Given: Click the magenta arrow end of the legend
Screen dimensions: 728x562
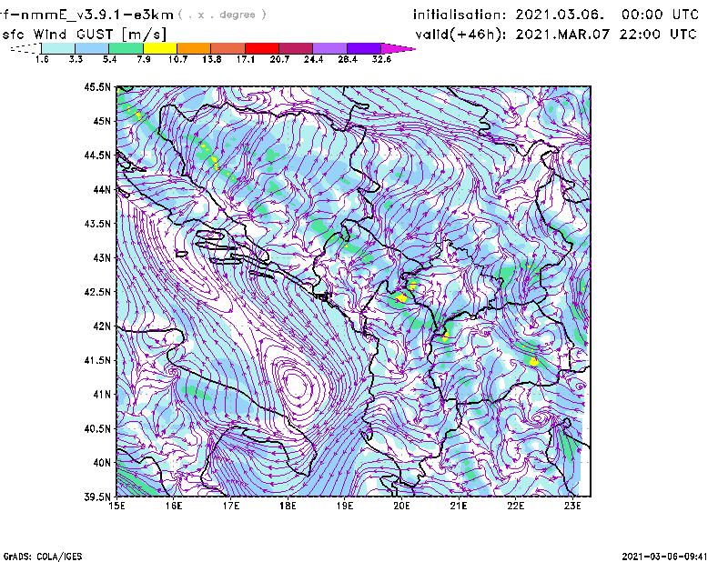Looking at the screenshot, I should (398, 48).
